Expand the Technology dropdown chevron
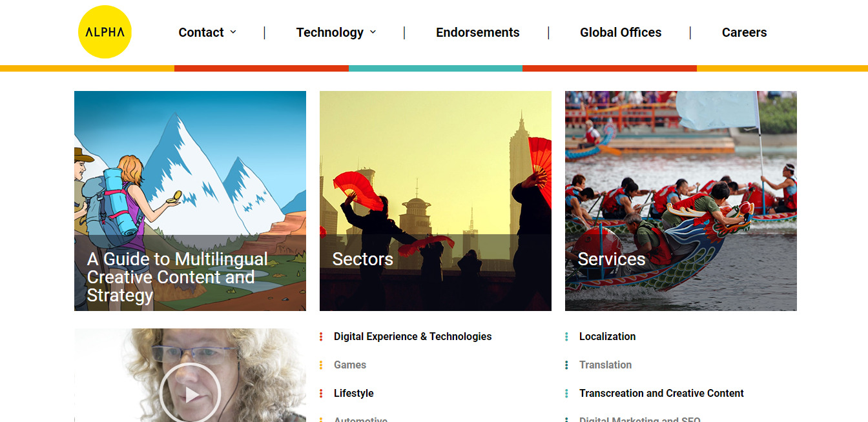 tap(373, 32)
